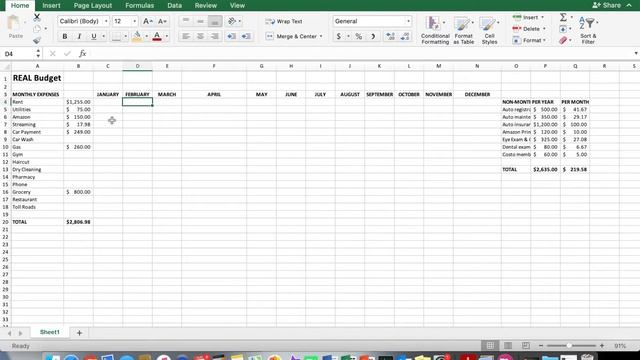Zoom out with the minus button
The height and width of the screenshot is (360, 640).
pyautogui.click(x=541, y=346)
